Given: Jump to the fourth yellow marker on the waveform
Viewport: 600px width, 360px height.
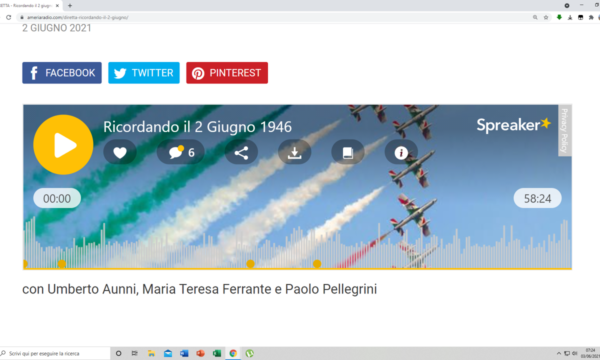Looking at the screenshot, I should click(317, 264).
